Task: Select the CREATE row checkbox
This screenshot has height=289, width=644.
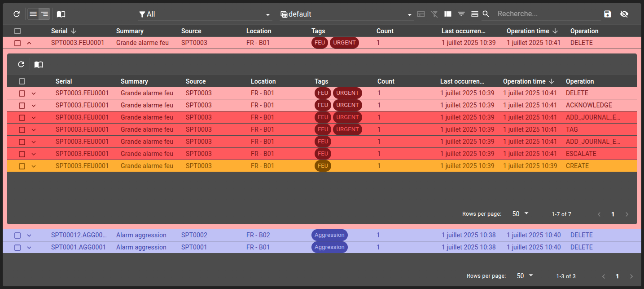Action: click(22, 166)
